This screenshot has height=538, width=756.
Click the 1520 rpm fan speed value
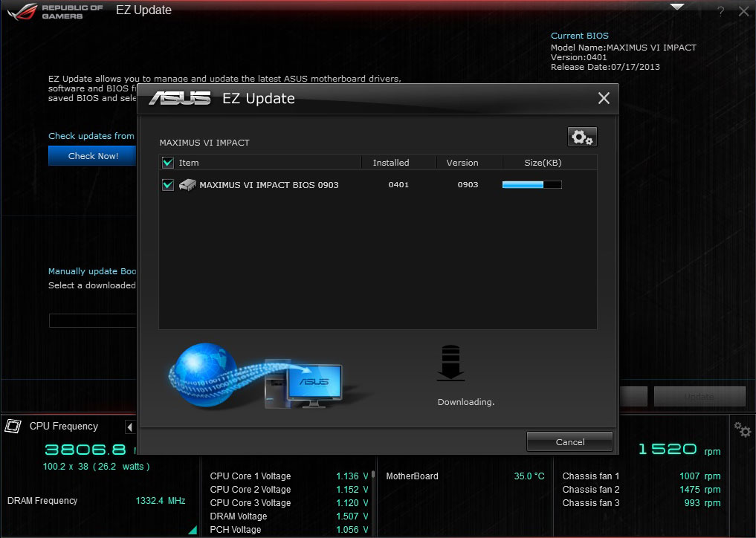click(668, 450)
